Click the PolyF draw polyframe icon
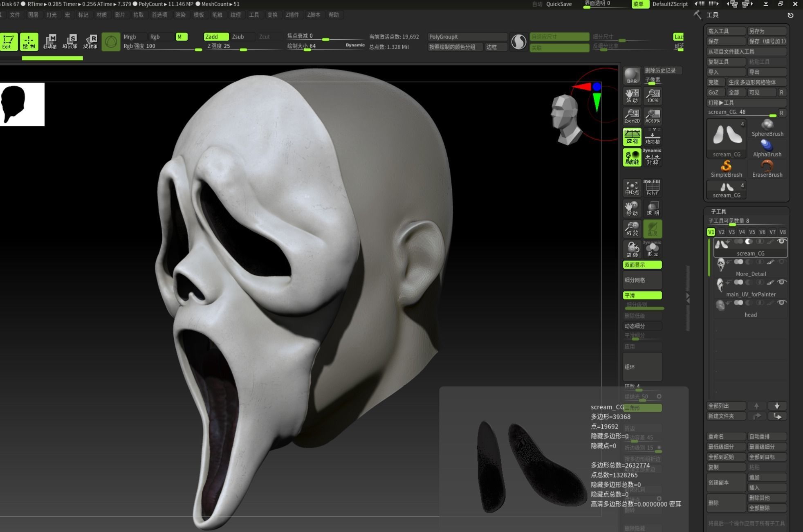Image resolution: width=803 pixels, height=532 pixels. pos(652,187)
